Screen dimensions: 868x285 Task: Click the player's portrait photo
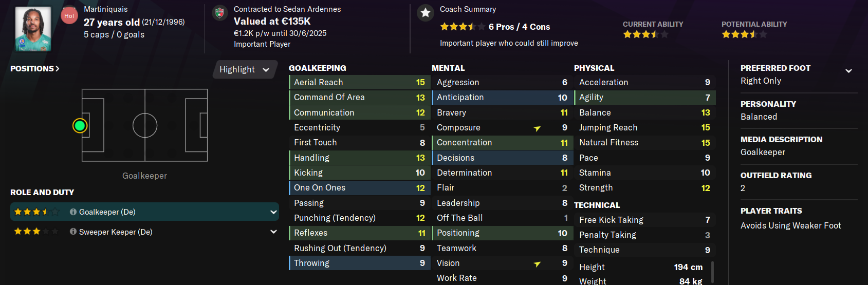point(33,28)
